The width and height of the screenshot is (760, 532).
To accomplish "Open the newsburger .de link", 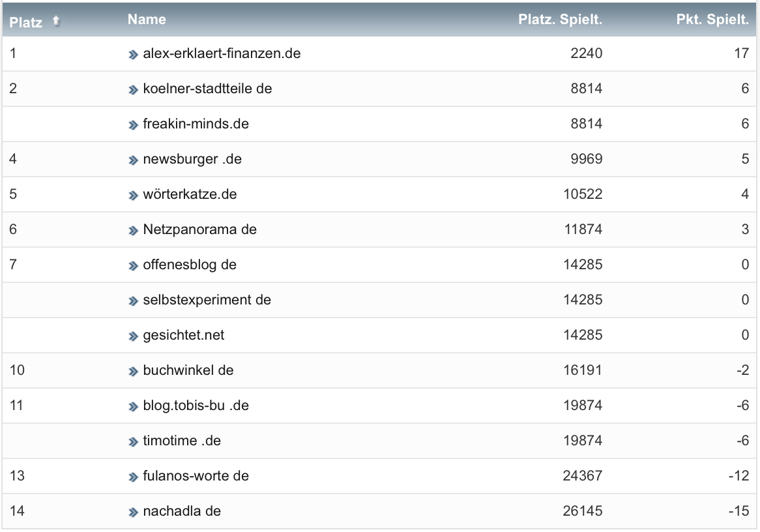I will click(x=192, y=159).
